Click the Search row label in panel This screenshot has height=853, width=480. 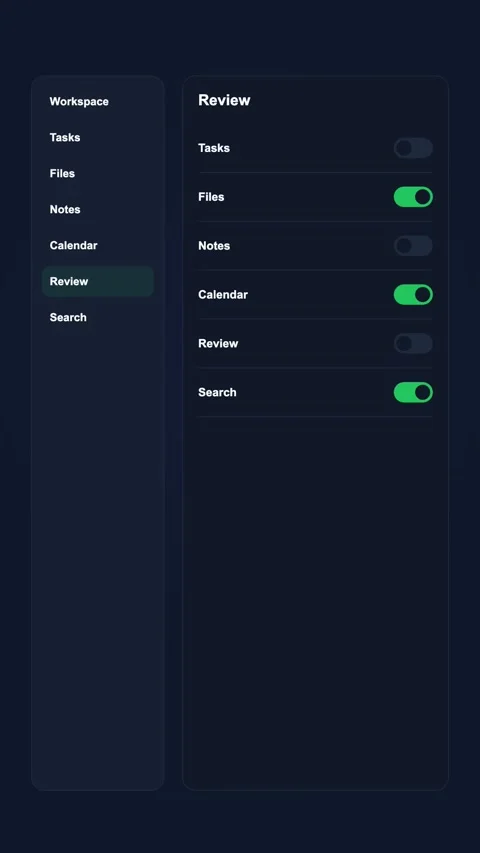[x=217, y=393]
